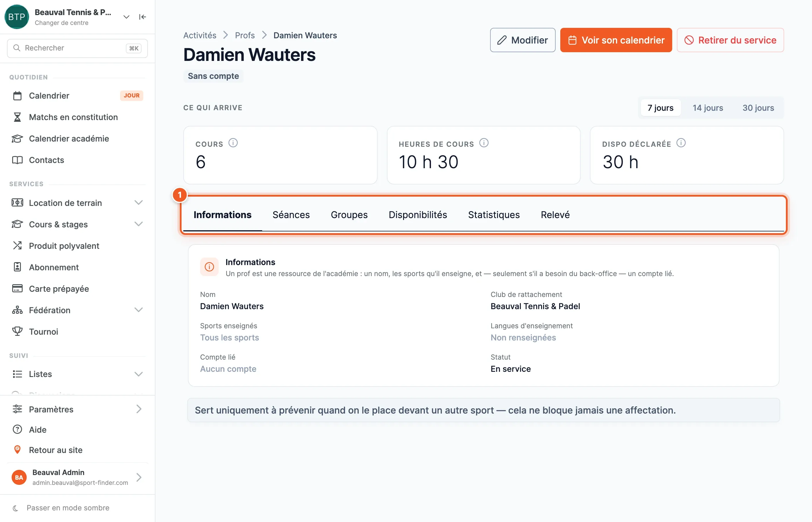Open Contacts from the sidebar
812x522 pixels.
click(77, 160)
